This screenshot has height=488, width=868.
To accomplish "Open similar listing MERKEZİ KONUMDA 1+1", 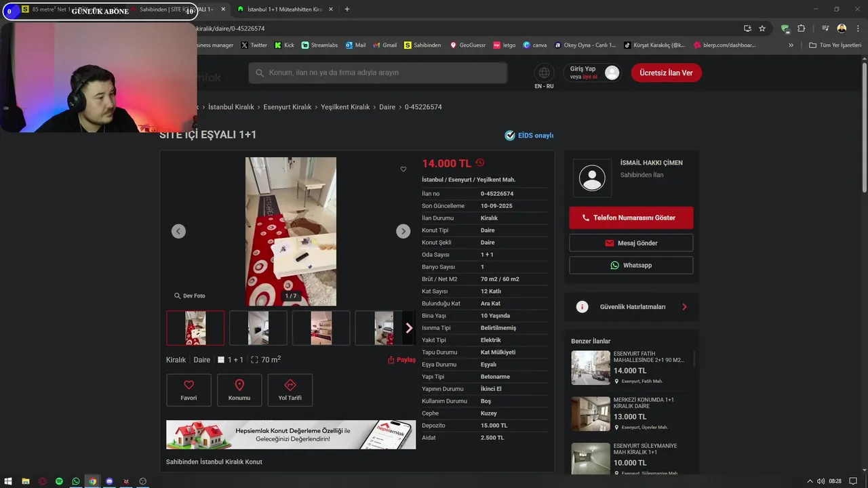I will 631,413.
